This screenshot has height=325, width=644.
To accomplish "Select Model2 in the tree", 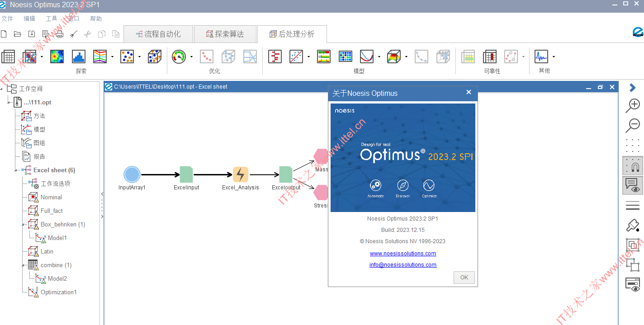I will [57, 279].
